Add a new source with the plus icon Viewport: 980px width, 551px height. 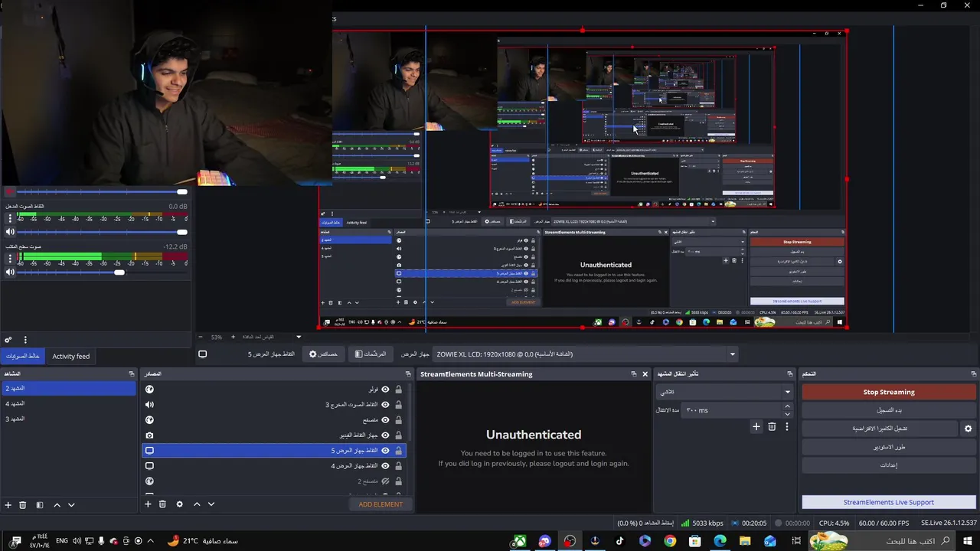pyautogui.click(x=149, y=504)
